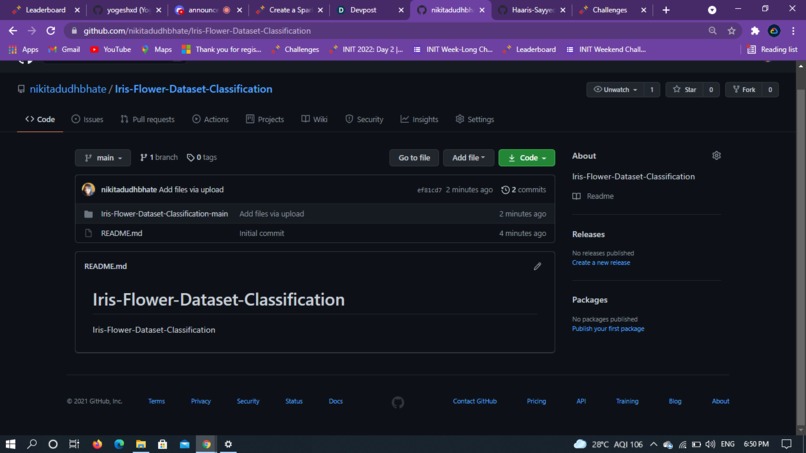Open the README.md file row
The width and height of the screenshot is (806, 453).
[x=315, y=233]
